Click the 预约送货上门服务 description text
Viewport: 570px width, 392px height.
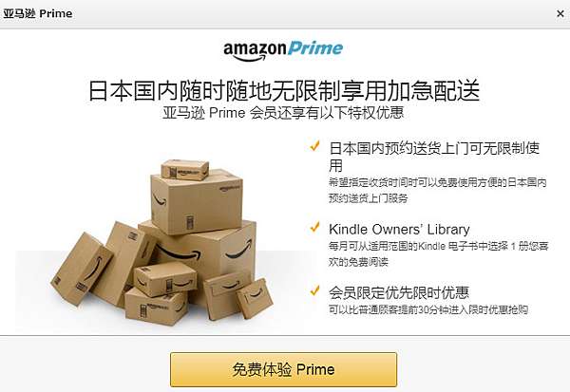click(438, 190)
